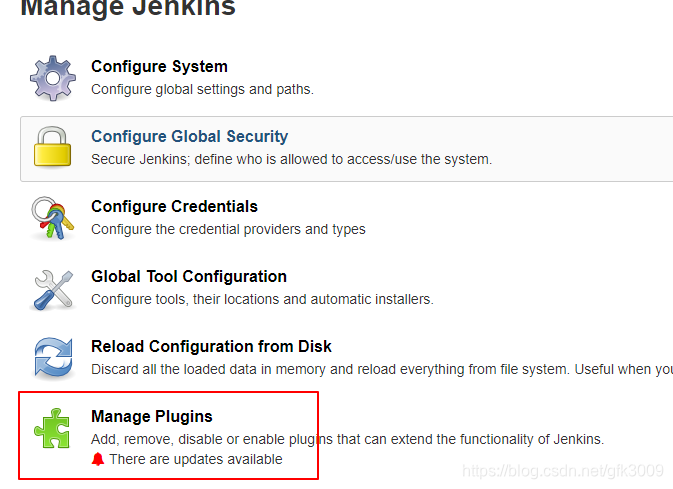Click the red bell updates notification icon
The width and height of the screenshot is (673, 489).
coord(98,459)
